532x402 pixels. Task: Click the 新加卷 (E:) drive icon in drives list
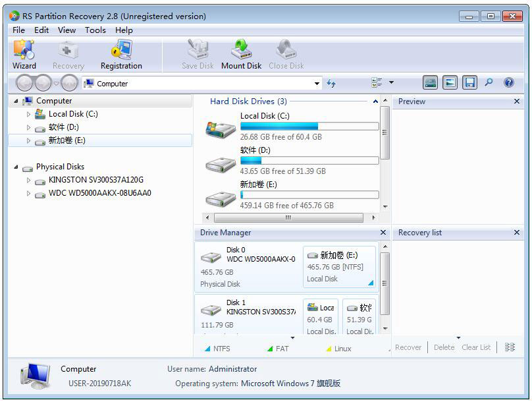pyautogui.click(x=221, y=199)
